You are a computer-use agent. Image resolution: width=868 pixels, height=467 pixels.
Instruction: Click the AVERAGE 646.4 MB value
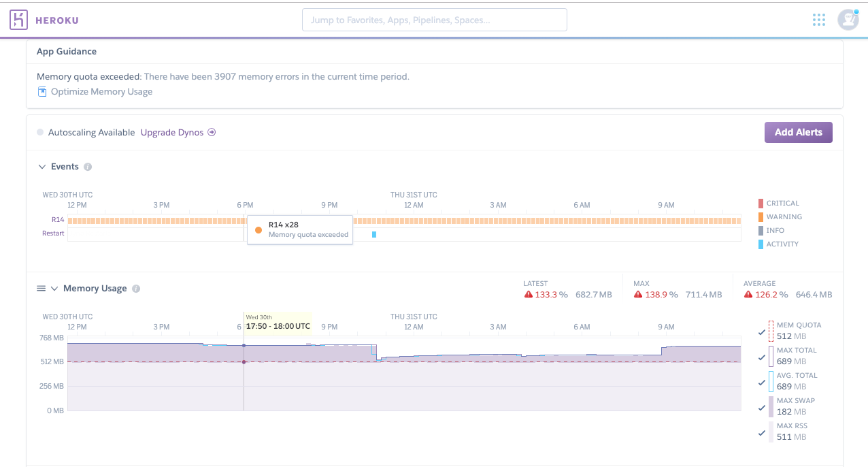click(814, 295)
